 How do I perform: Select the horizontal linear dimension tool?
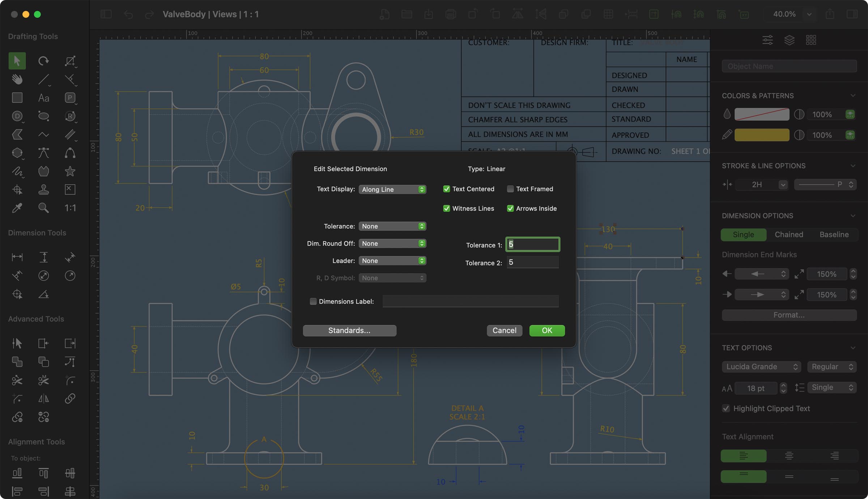click(17, 257)
